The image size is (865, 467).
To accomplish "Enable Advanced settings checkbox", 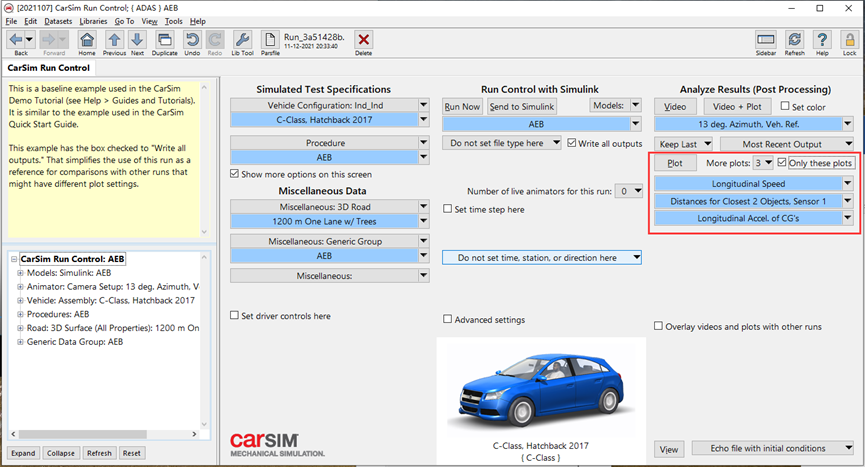I will click(447, 319).
